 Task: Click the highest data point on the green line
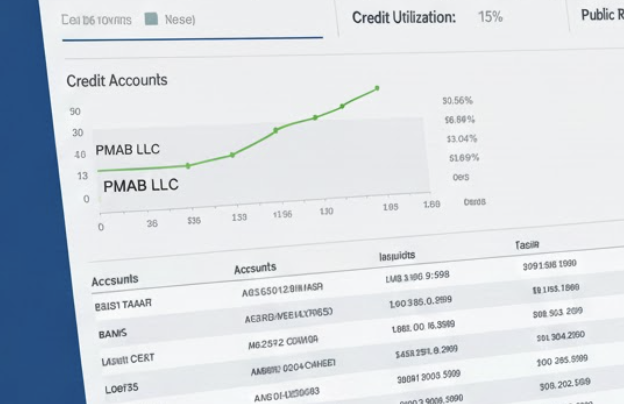(x=377, y=88)
